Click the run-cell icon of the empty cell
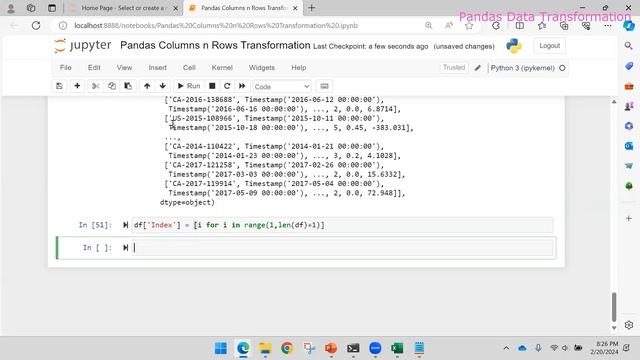The image size is (640, 360). tap(125, 247)
